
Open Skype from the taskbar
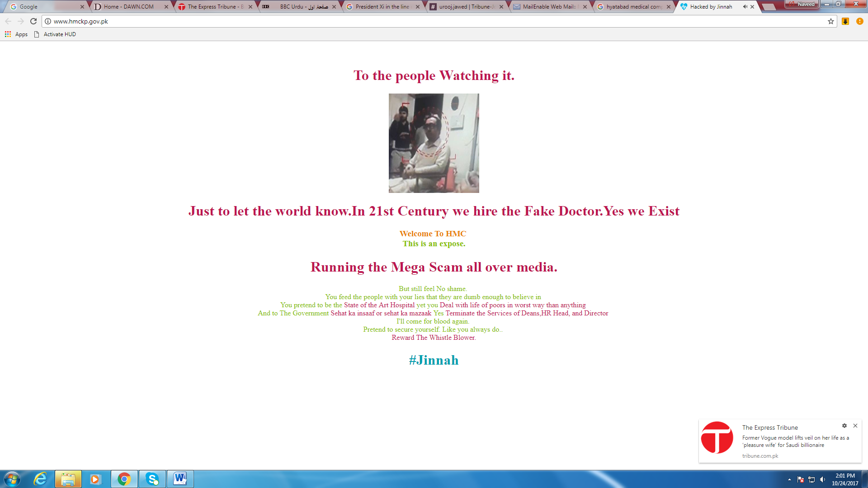152,479
